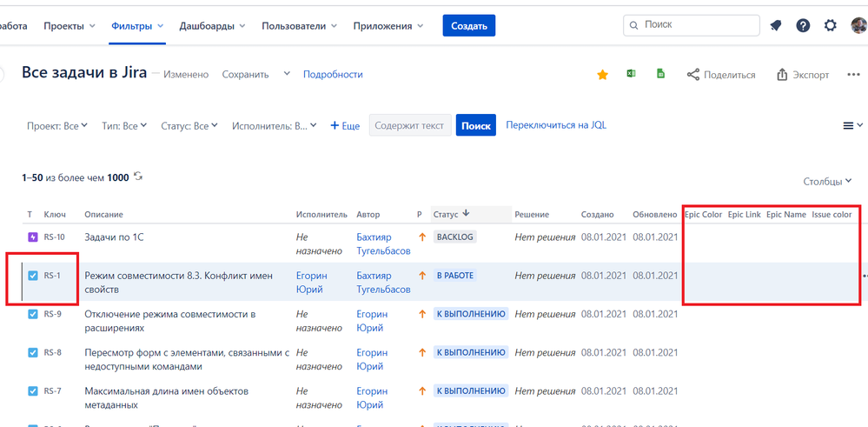The image size is (868, 427).
Task: Open the Save options chevron
Action: point(286,74)
